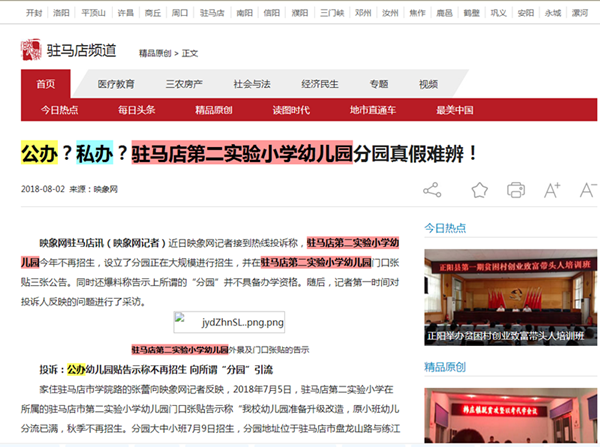Click the bold text 映象网驻马店讯
Screen dimensions: 600x447
pyautogui.click(x=72, y=243)
